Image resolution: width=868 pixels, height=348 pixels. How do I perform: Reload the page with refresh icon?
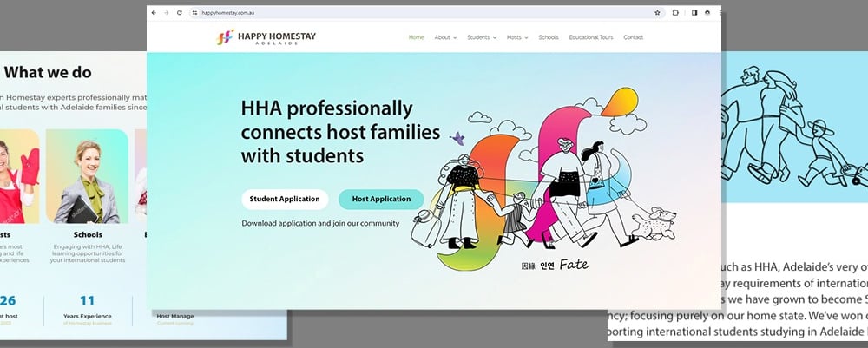click(180, 13)
